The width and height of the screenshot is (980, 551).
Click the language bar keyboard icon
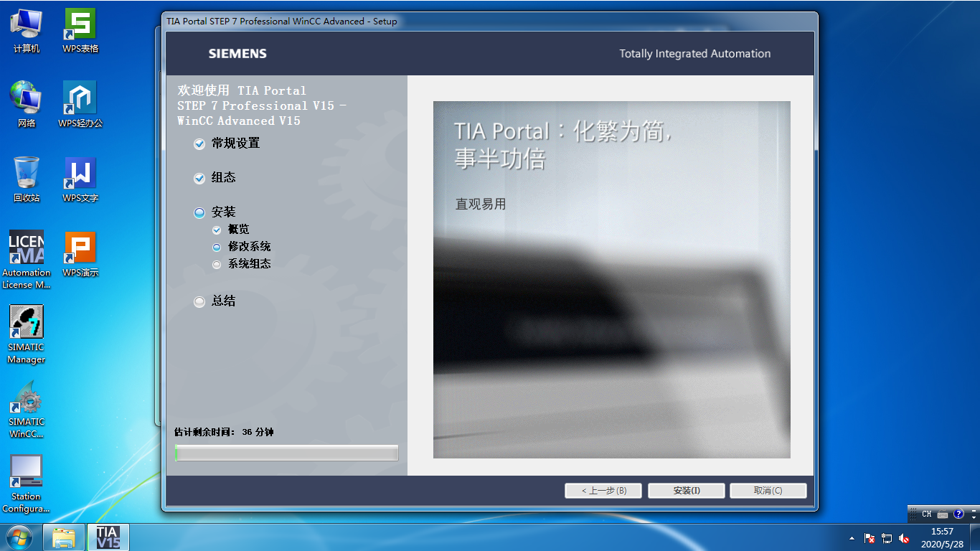(x=943, y=514)
